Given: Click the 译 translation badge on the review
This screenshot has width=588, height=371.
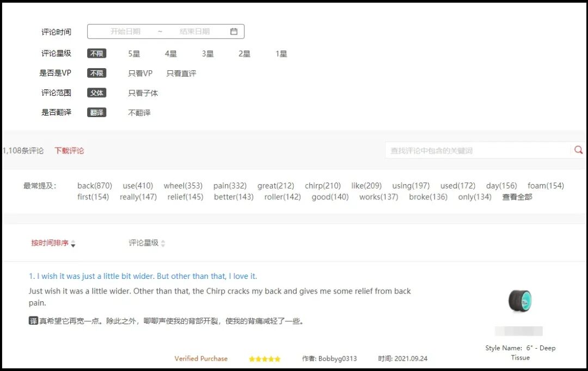Looking at the screenshot, I should tap(33, 321).
